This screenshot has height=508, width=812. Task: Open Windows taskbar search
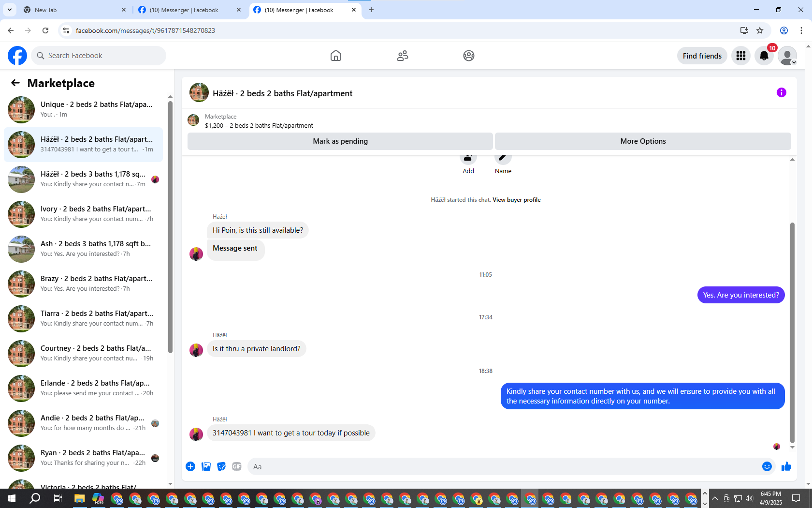point(35,498)
